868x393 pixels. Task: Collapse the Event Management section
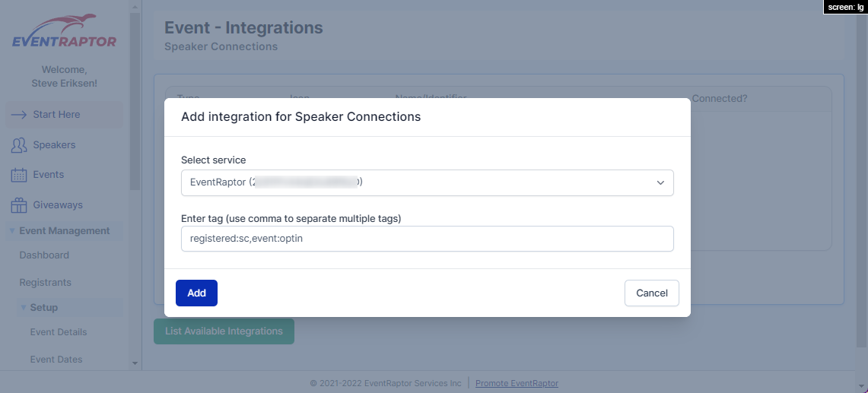pyautogui.click(x=12, y=231)
